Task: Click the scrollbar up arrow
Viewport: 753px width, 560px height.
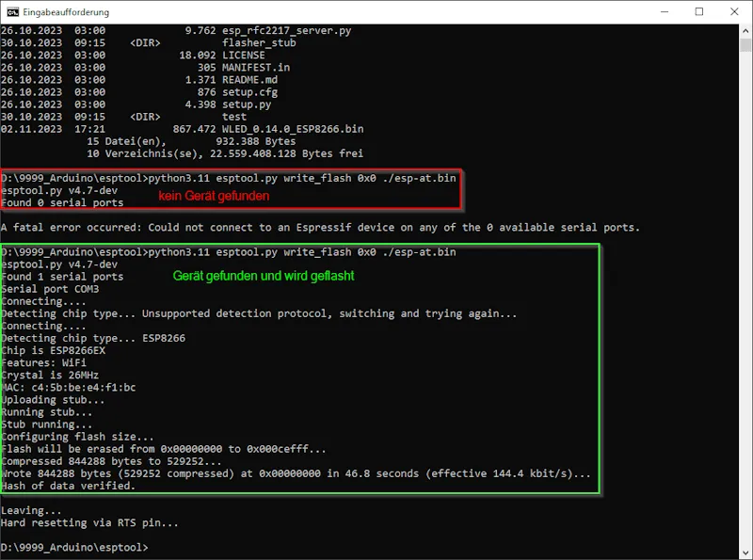Action: point(744,32)
